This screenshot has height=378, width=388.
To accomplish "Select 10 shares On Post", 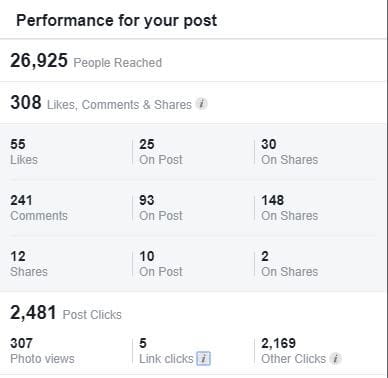I will point(161,264).
